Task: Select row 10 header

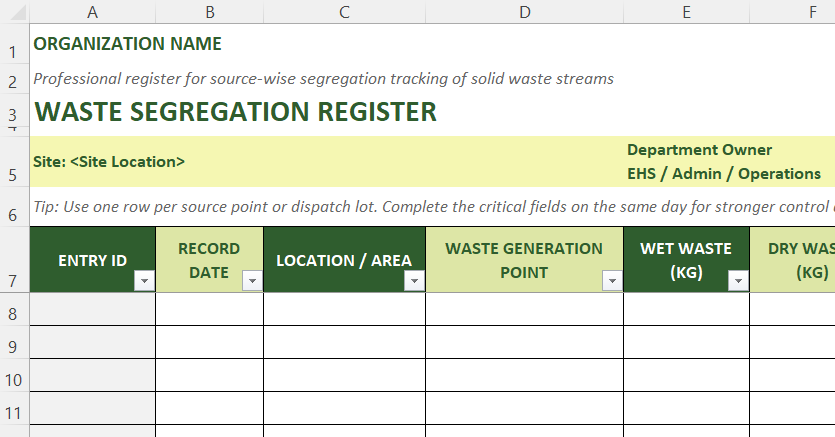Action: 14,380
